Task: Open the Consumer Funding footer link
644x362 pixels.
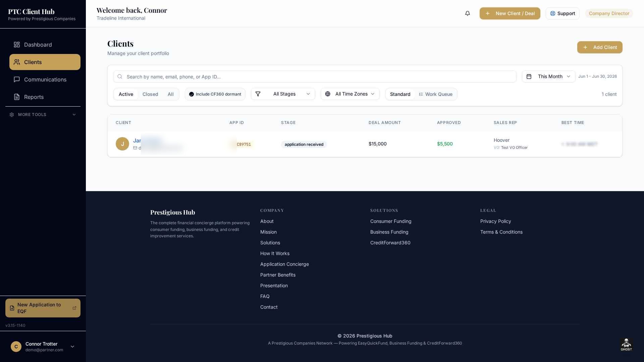Action: [x=391, y=221]
